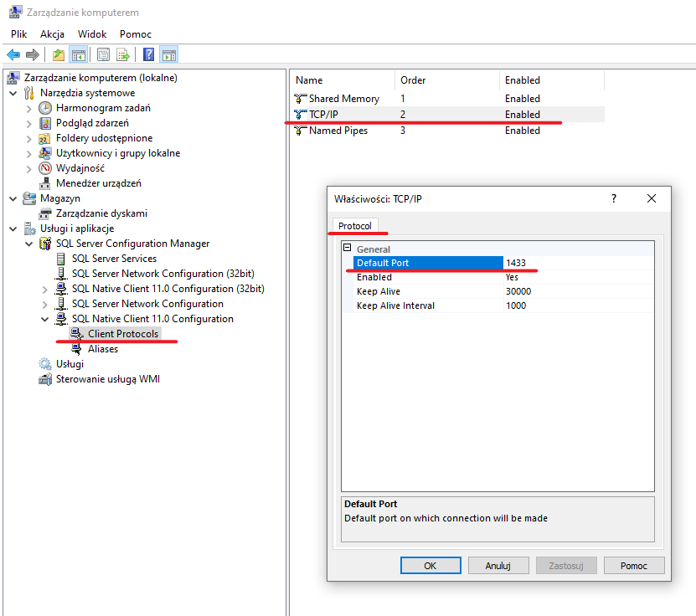
Task: Collapse the Magazyn node
Action: [x=13, y=198]
